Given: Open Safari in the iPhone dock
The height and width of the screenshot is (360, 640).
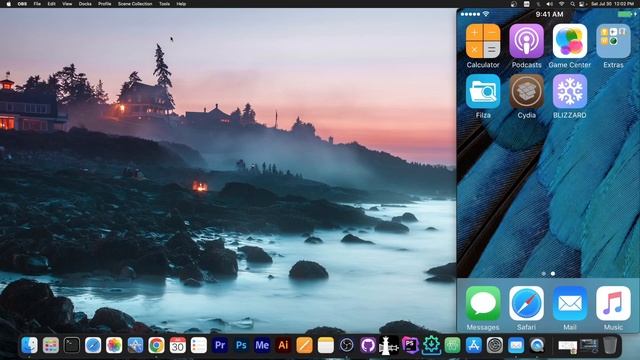Looking at the screenshot, I should (x=526, y=303).
